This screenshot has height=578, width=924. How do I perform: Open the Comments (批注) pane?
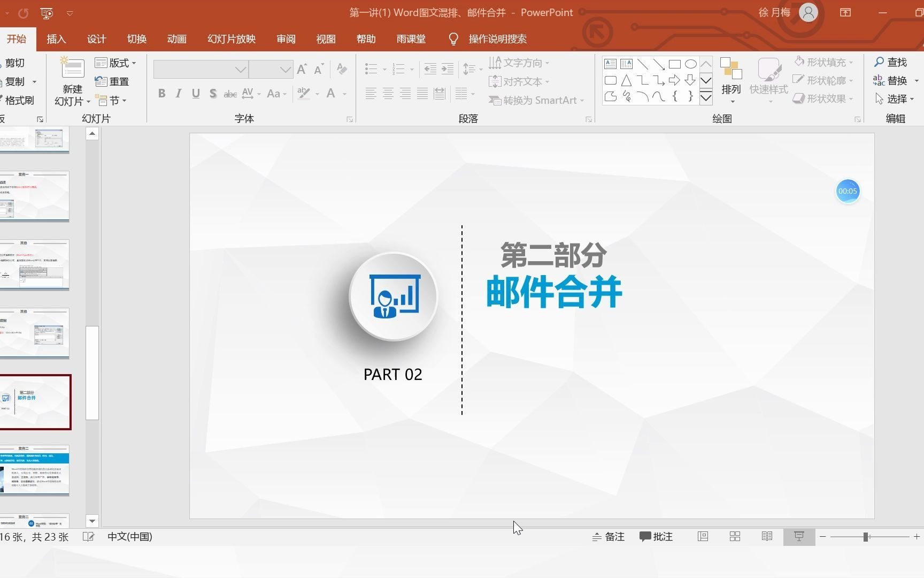pyautogui.click(x=656, y=537)
